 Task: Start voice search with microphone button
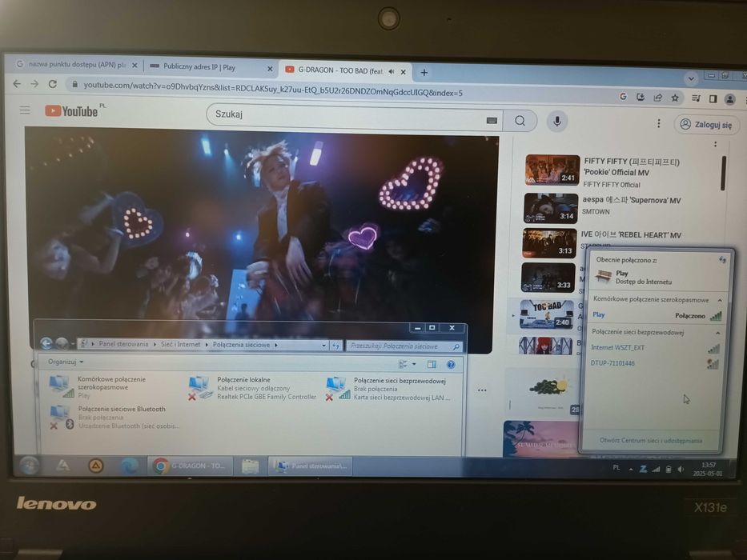click(557, 122)
